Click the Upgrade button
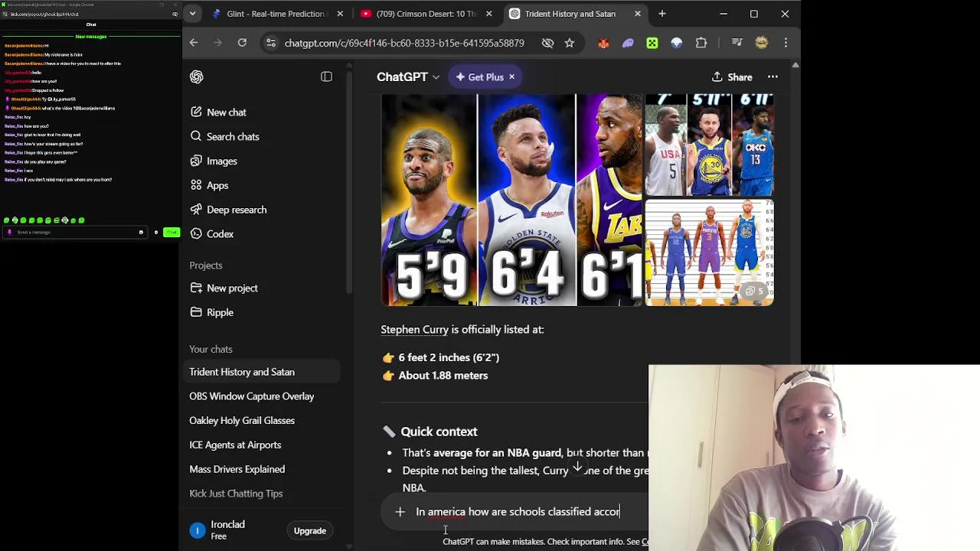Image resolution: width=980 pixels, height=551 pixels. 310,530
